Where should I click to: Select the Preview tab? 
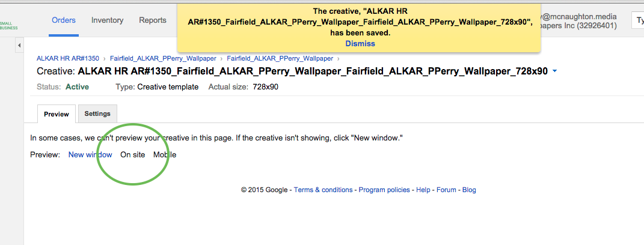pyautogui.click(x=56, y=114)
